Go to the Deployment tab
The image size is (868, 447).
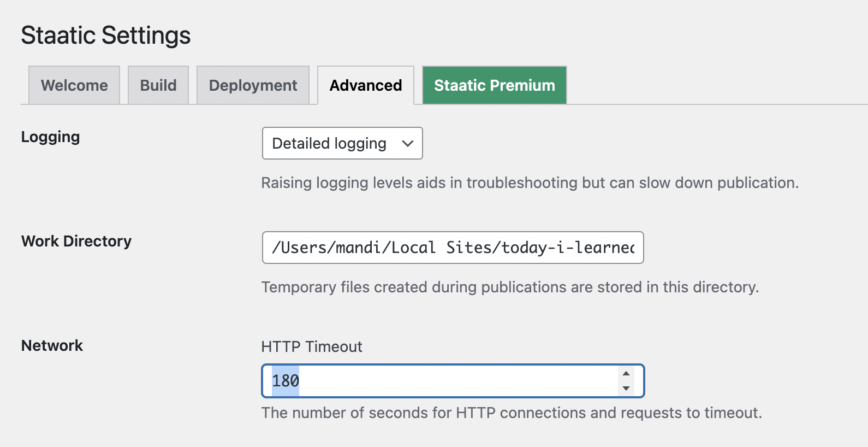click(253, 85)
